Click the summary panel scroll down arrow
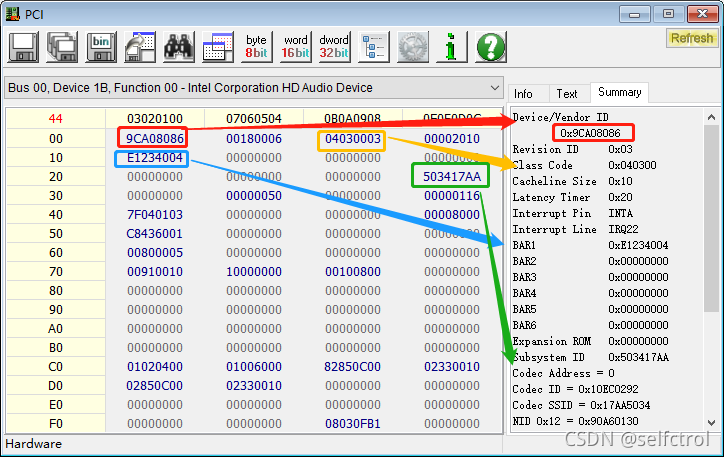 (x=711, y=422)
